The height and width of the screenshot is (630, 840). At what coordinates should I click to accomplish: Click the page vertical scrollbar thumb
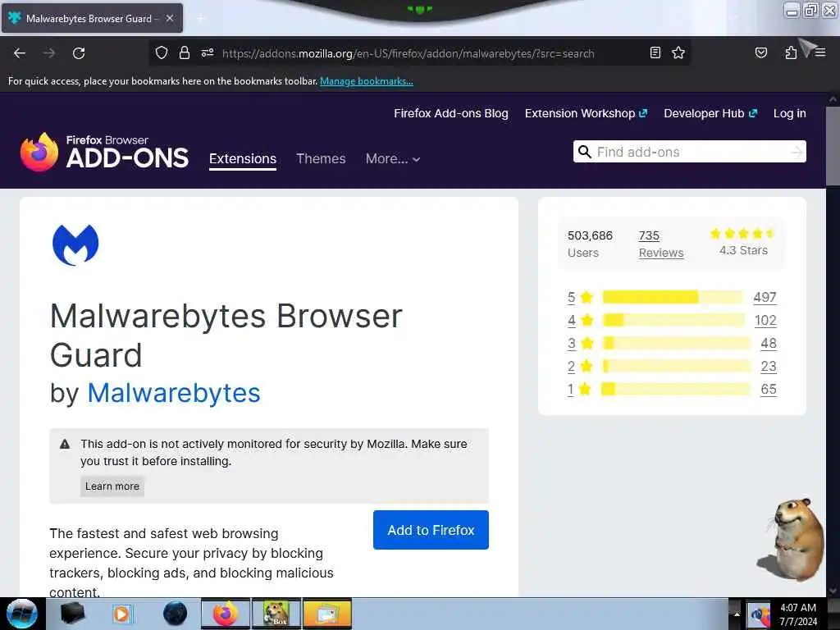(833, 146)
